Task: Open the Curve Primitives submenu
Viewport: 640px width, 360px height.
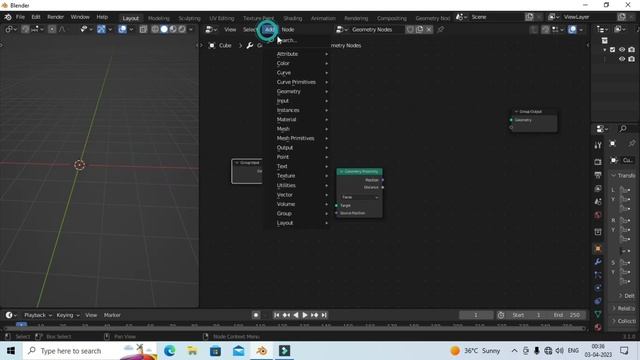Action: (302, 82)
